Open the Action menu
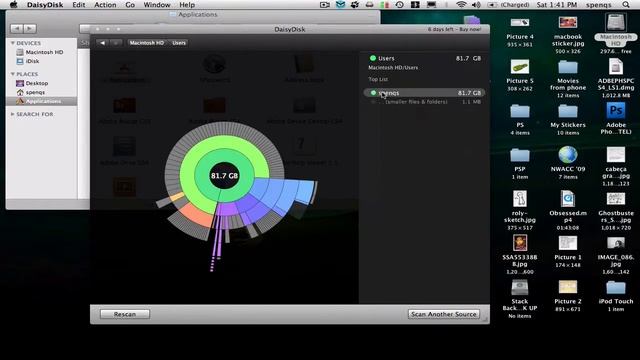The height and width of the screenshot is (360, 640). (105, 5)
